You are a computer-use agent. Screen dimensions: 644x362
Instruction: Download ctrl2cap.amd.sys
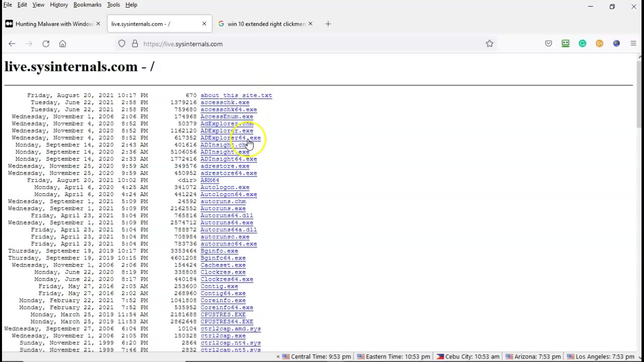(230, 329)
